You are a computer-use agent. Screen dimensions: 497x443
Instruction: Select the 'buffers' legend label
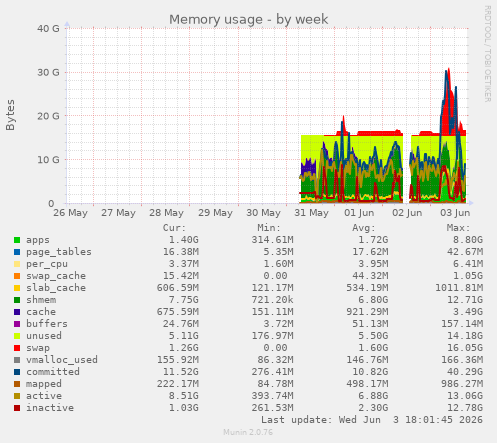click(47, 324)
